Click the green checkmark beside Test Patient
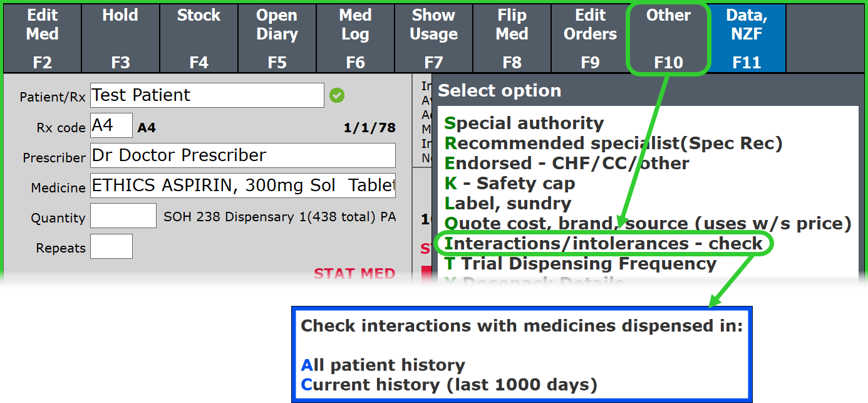868x403 pixels. pyautogui.click(x=337, y=95)
